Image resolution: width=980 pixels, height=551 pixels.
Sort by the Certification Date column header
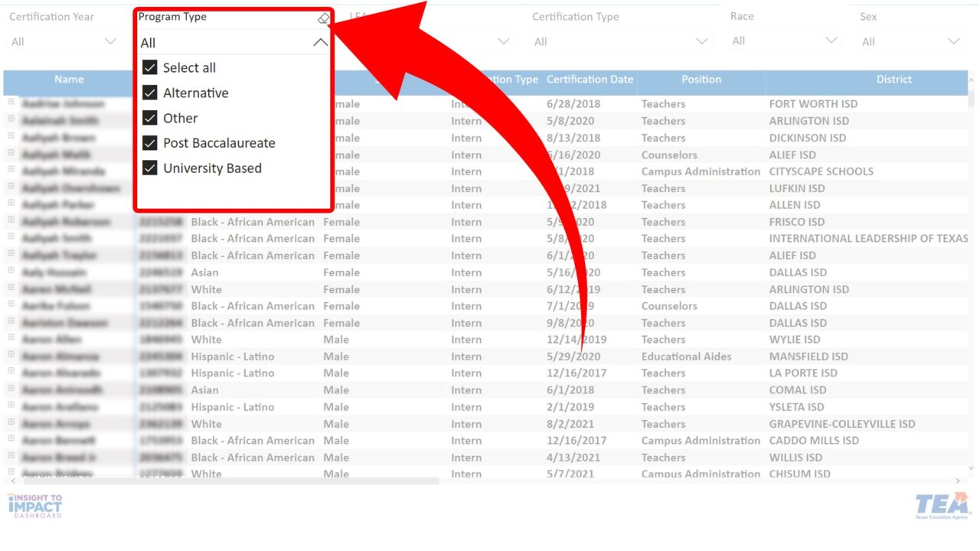pyautogui.click(x=590, y=80)
